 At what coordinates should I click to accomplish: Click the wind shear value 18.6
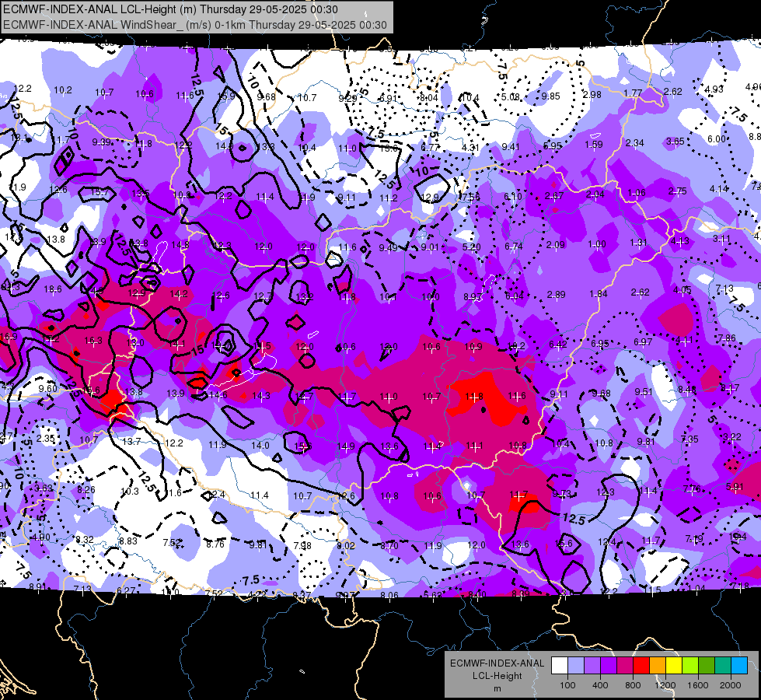tap(52, 289)
